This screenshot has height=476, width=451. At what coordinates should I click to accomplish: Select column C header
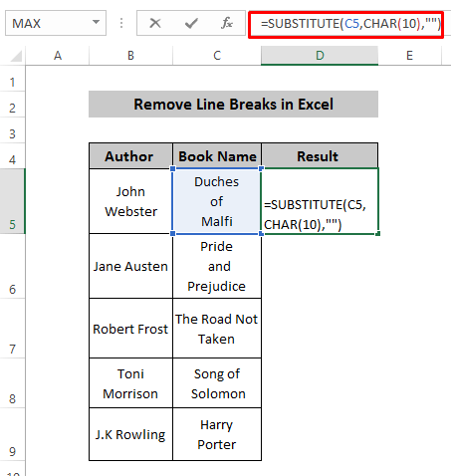click(217, 56)
